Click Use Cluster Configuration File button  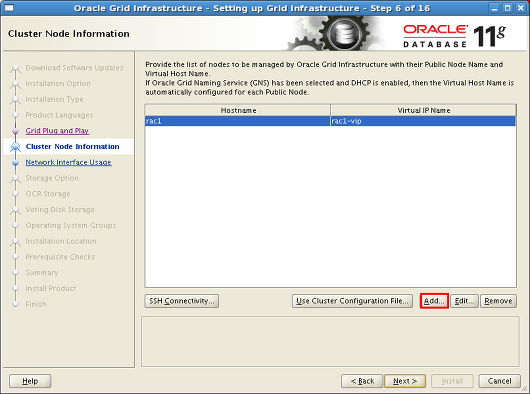352,301
